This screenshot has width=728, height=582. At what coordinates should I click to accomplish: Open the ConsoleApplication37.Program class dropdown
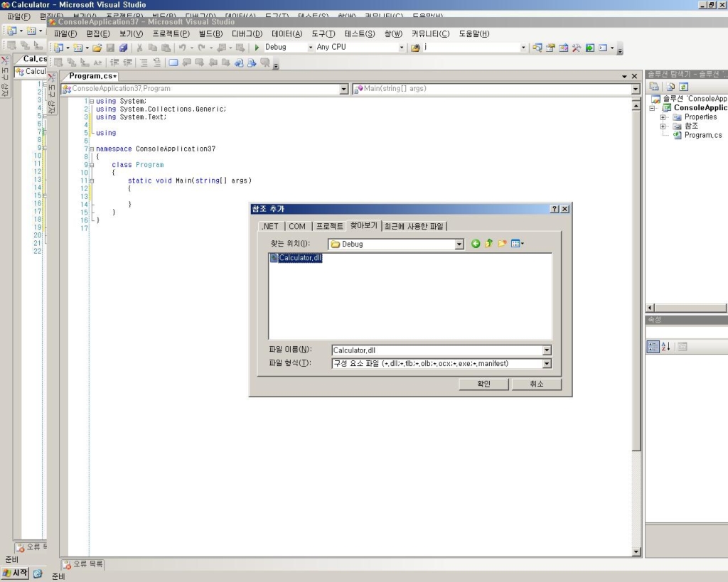pyautogui.click(x=343, y=89)
